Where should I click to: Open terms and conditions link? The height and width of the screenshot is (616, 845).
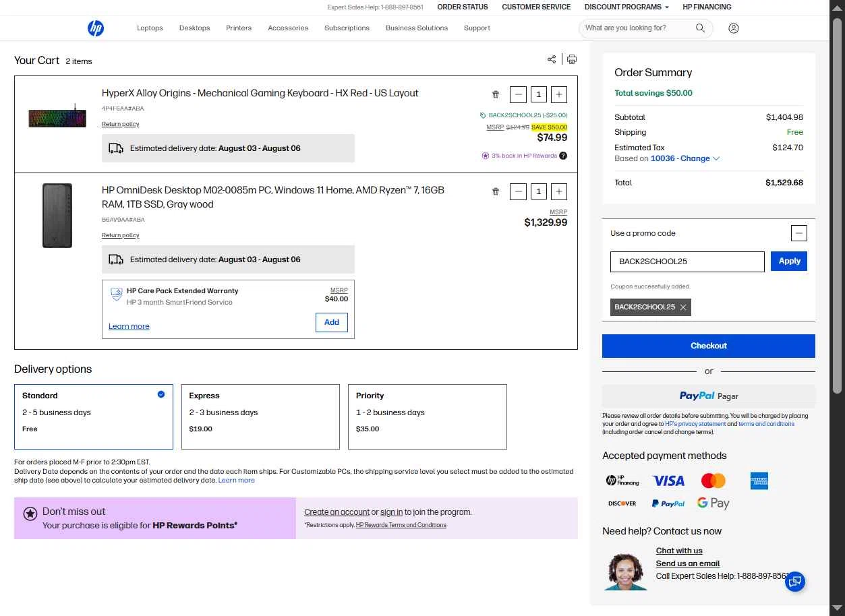click(x=766, y=424)
